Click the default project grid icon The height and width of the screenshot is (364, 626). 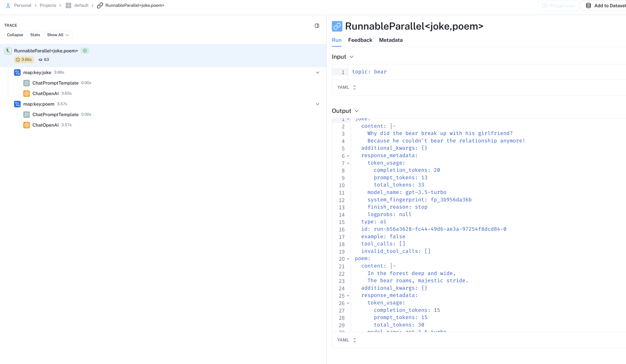68,5
